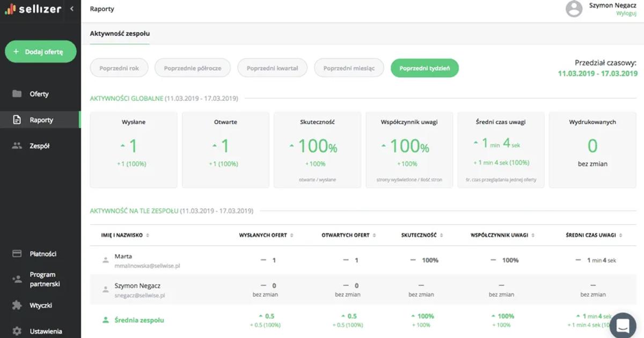Click Marta's person icon in the table
644x338 pixels.
pyautogui.click(x=106, y=260)
